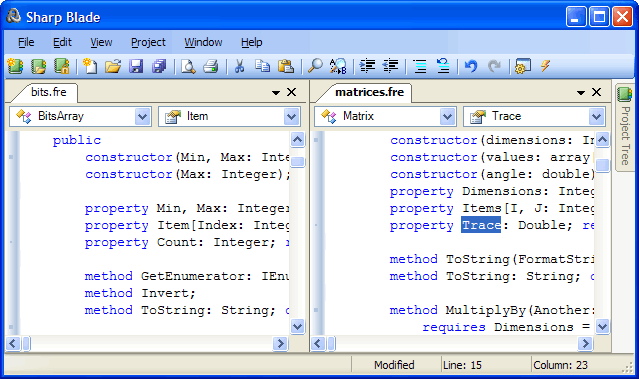Open the View menu
Screen dimensions: 639x379
pyautogui.click(x=101, y=42)
